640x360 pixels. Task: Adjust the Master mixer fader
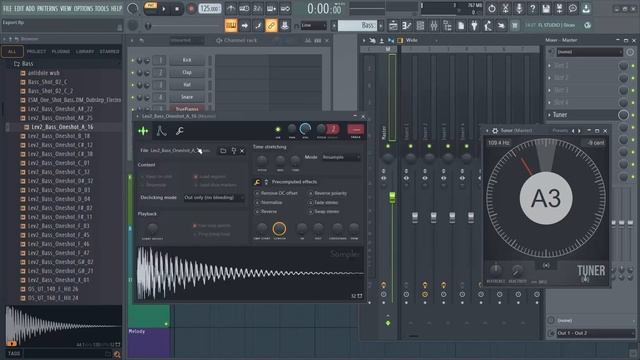392,197
